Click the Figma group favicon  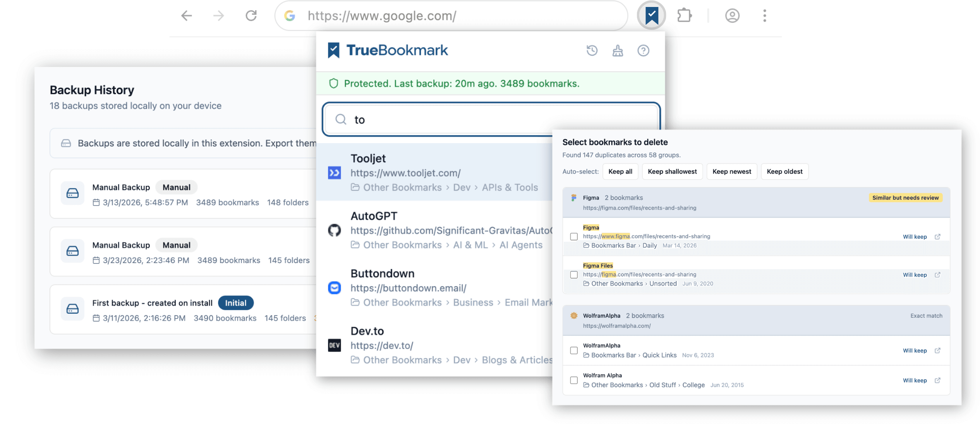click(574, 198)
